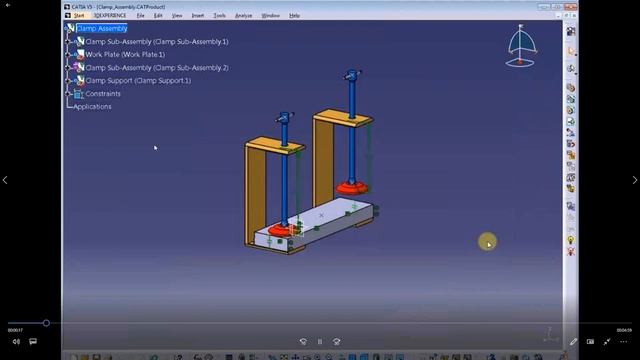Viewport: 640px width, 360px height.
Task: Open the 3DEXPERIENCE menu
Action: click(x=110, y=16)
